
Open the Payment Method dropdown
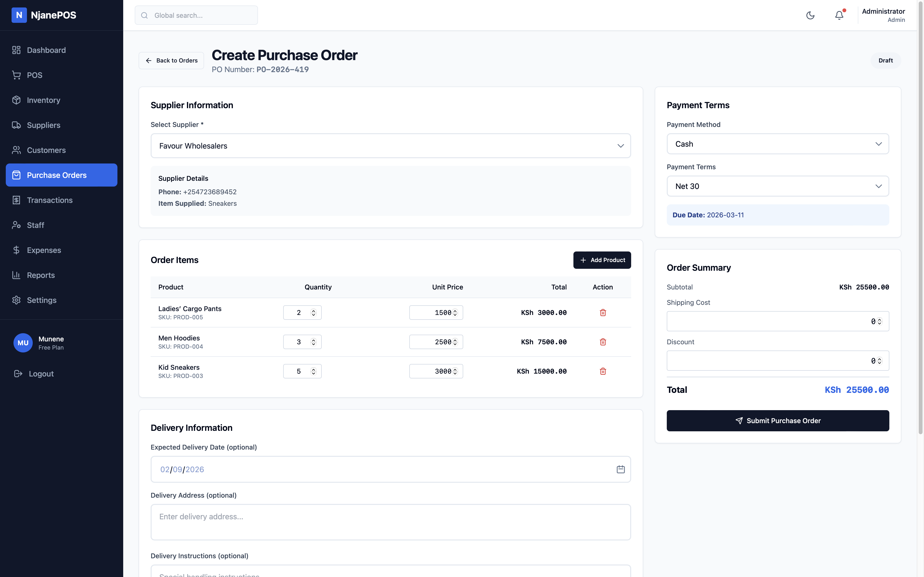[778, 144]
